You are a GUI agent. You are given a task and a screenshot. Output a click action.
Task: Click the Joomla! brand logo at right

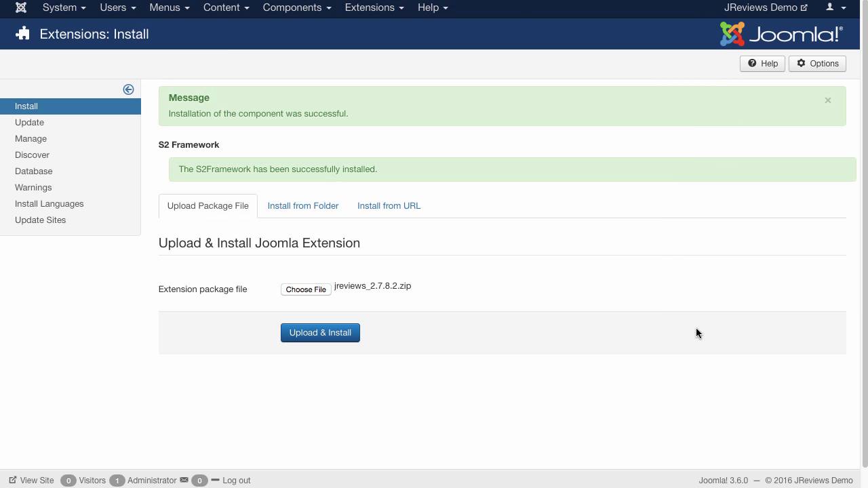[781, 34]
